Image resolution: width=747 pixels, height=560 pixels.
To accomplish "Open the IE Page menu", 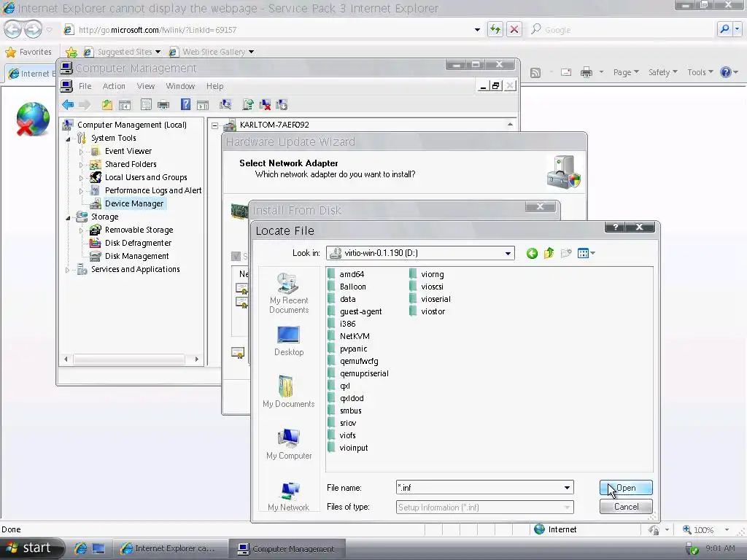I will point(625,72).
